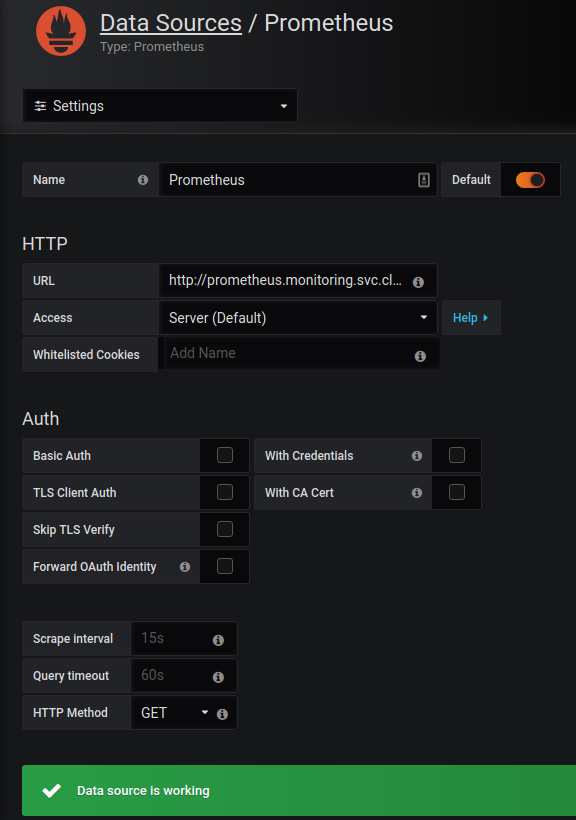Click the Forward OAuth Identity info icon
The width and height of the screenshot is (576, 820).
(185, 567)
